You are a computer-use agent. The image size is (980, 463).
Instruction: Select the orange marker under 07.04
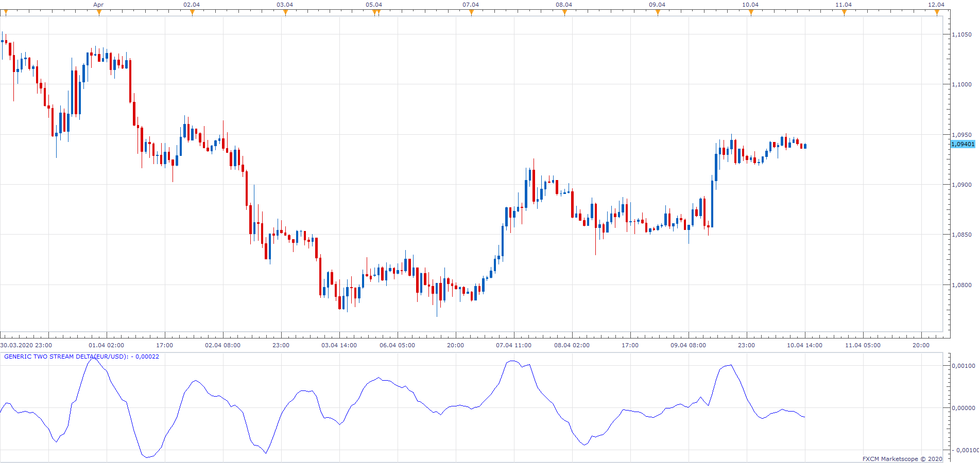tap(471, 13)
